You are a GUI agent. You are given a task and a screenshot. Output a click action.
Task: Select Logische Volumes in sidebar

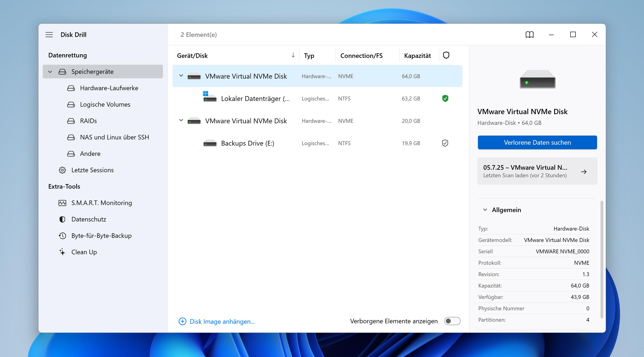(x=102, y=105)
